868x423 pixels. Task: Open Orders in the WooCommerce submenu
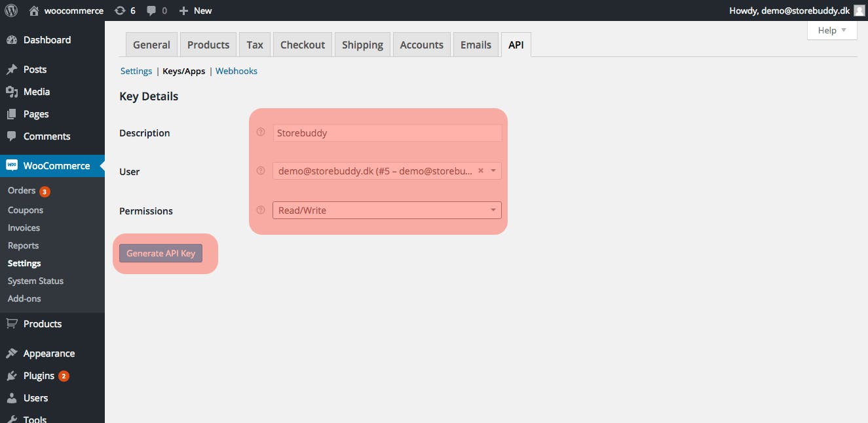[22, 190]
